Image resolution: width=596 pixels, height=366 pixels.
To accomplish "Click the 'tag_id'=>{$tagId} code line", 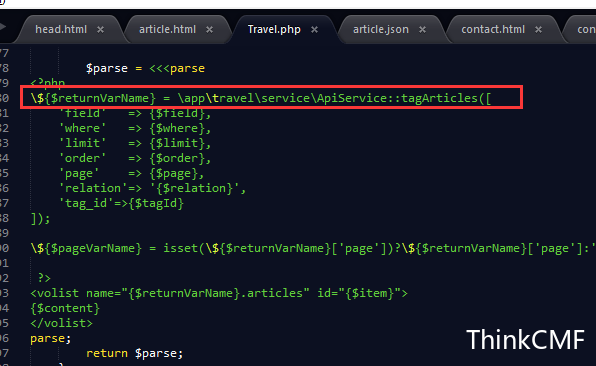I will tap(121, 203).
